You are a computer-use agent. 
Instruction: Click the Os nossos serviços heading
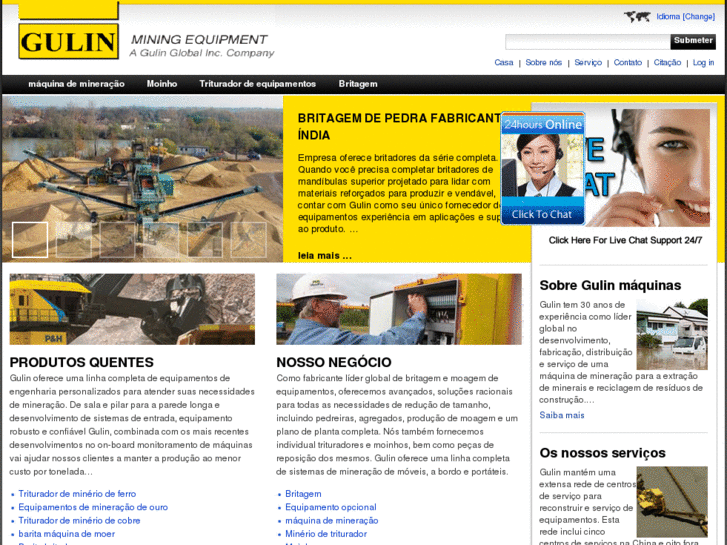(602, 453)
